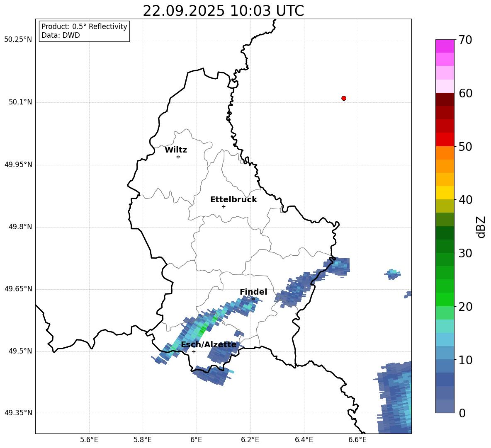Image resolution: width=491 pixels, height=448 pixels.
Task: Click the 30 value on colorbar
Action: (465, 253)
